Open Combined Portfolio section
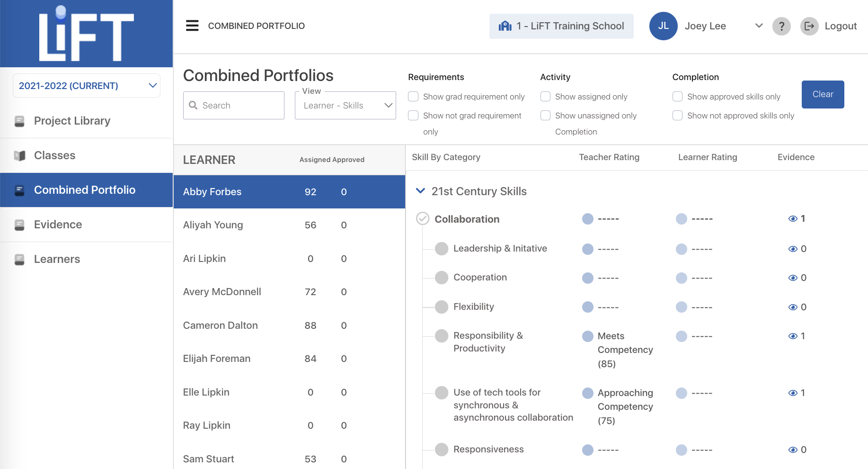This screenshot has height=469, width=868. 87,190
